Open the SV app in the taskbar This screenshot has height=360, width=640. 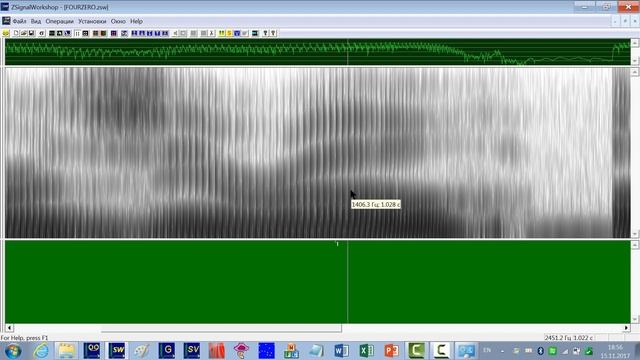pyautogui.click(x=191, y=351)
